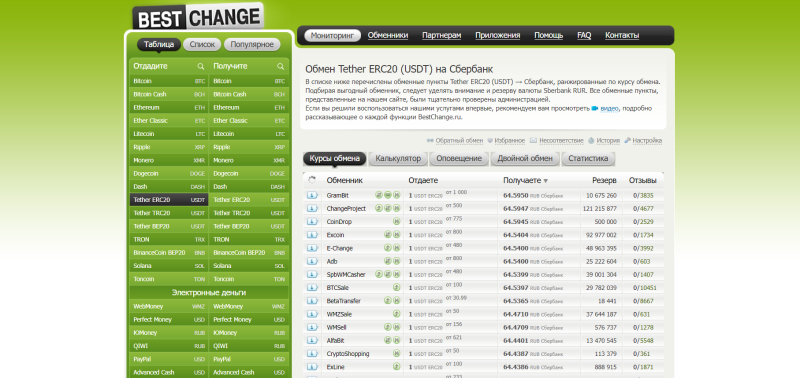Open the видео tutorial link
This screenshot has height=378, width=800.
(609, 109)
